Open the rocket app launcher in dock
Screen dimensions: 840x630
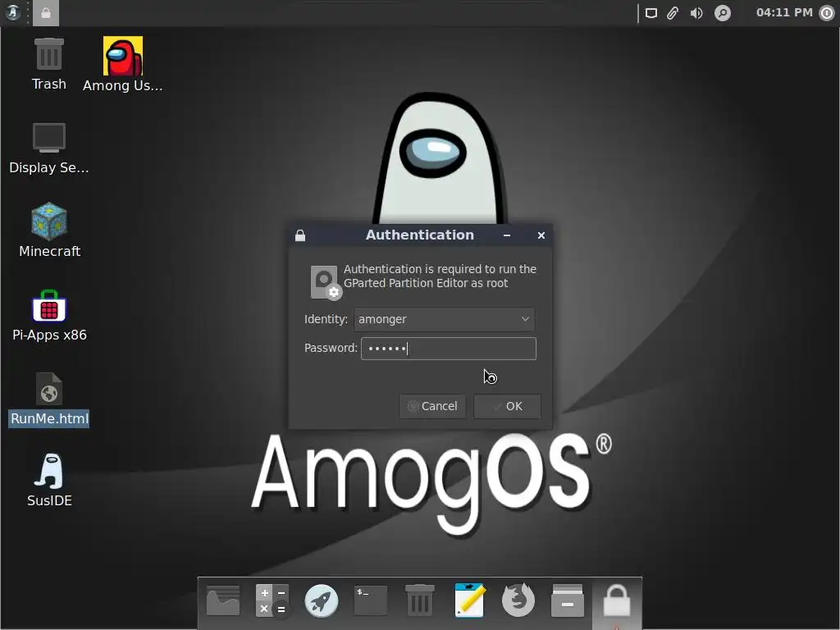[322, 600]
